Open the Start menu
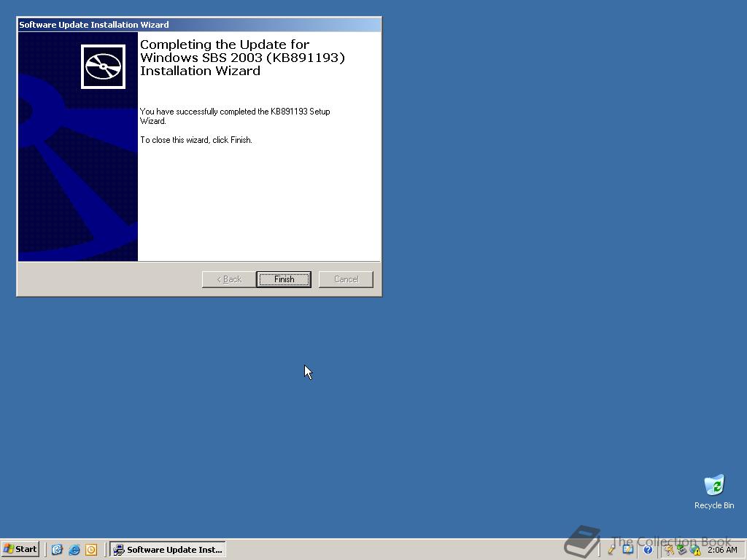This screenshot has width=747, height=560. pyautogui.click(x=20, y=549)
